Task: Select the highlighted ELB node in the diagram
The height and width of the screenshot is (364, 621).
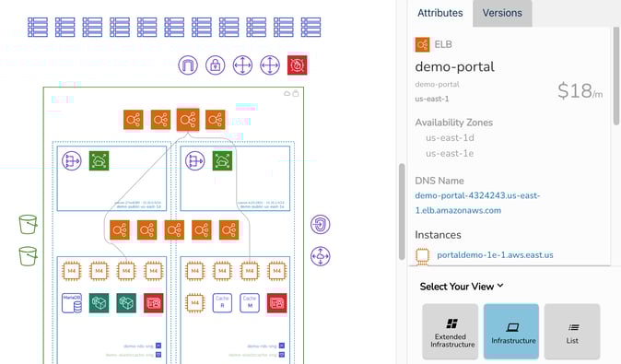Action: (188, 119)
